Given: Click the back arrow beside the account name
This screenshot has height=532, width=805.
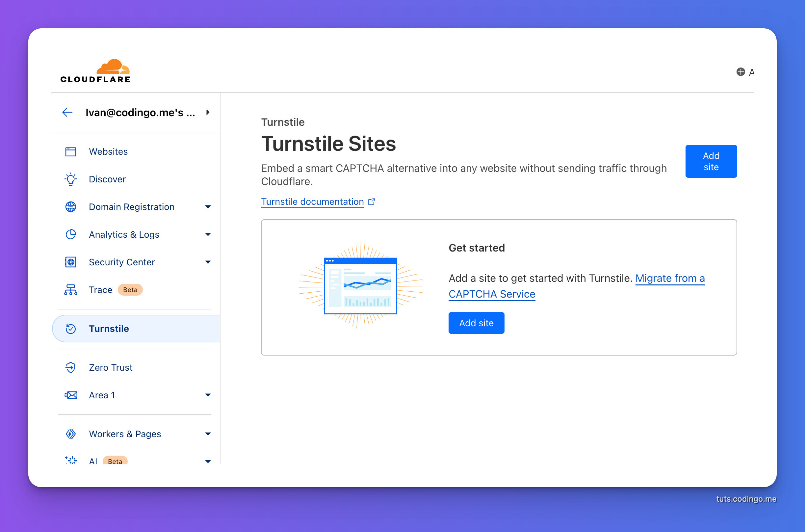Looking at the screenshot, I should [x=67, y=112].
